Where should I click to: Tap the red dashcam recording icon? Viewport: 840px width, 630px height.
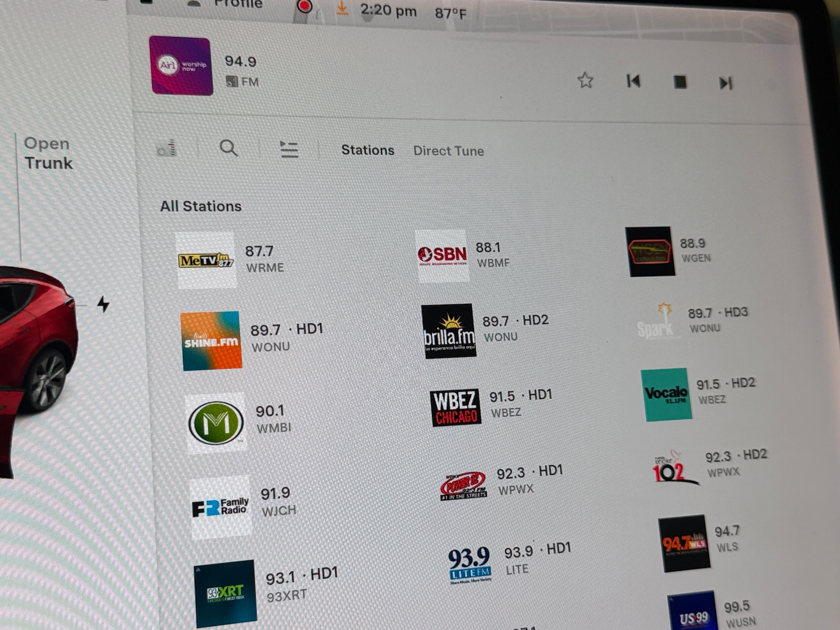pos(304,6)
